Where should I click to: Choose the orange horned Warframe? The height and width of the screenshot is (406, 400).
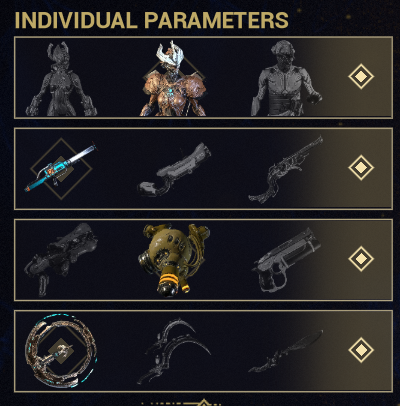tap(173, 79)
